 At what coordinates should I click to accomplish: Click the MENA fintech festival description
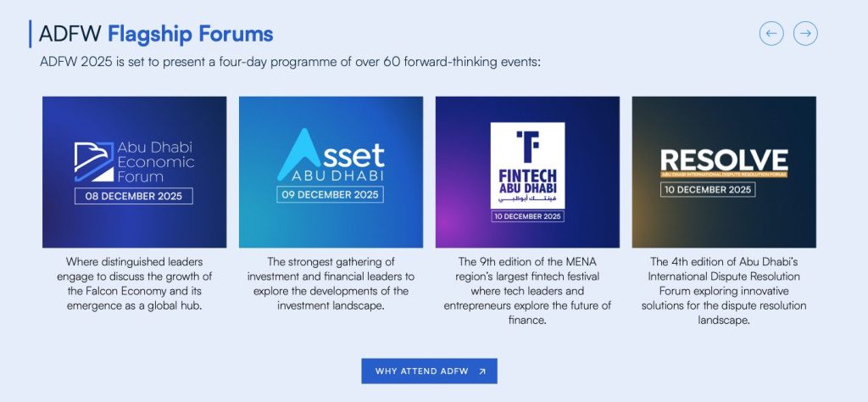click(x=527, y=291)
